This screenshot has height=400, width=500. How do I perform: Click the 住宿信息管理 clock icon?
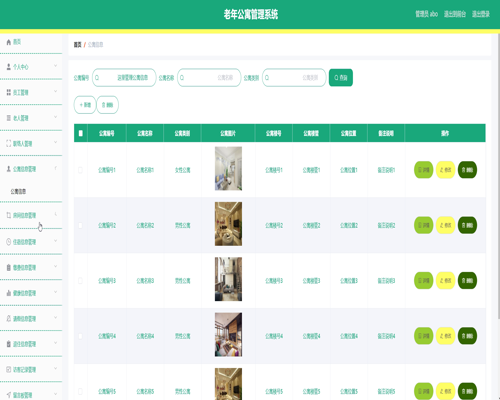[x=9, y=242]
